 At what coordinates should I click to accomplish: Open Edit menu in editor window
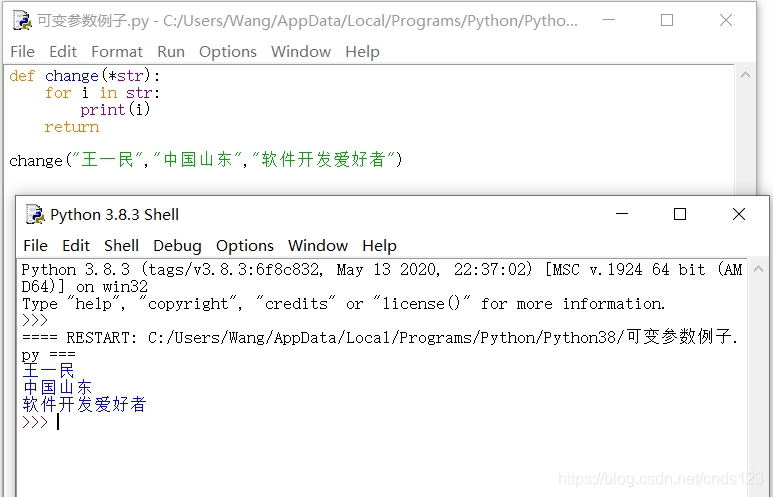point(63,52)
